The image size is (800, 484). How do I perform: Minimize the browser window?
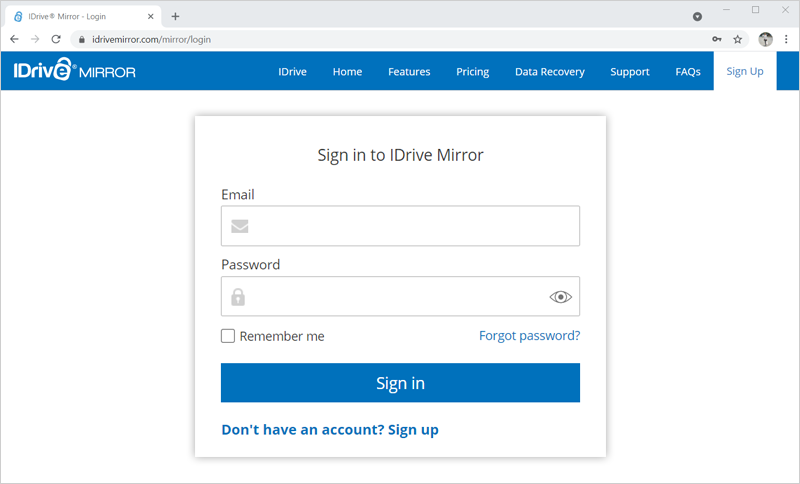pyautogui.click(x=727, y=10)
